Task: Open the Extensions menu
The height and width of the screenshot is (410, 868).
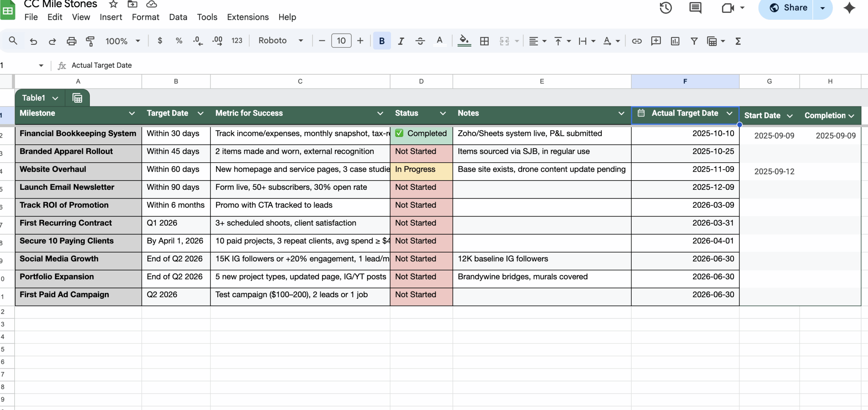Action: [x=248, y=17]
